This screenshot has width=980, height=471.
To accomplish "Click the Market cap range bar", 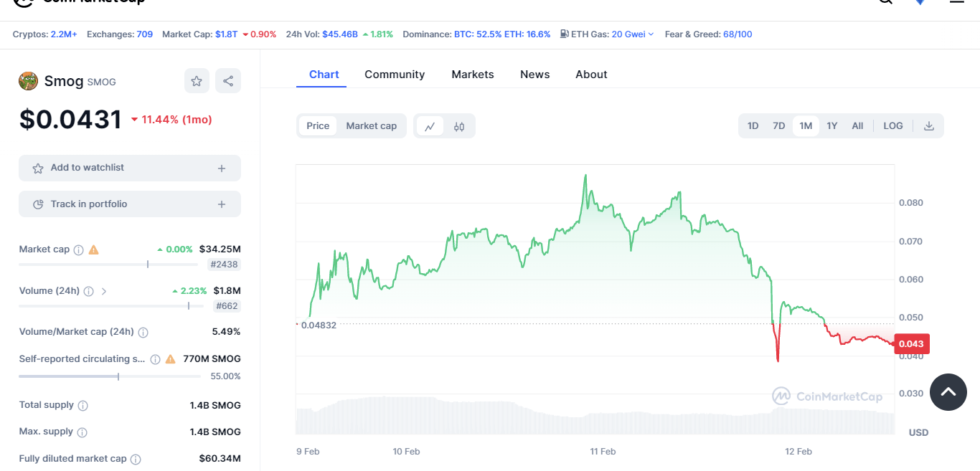I will (x=109, y=265).
